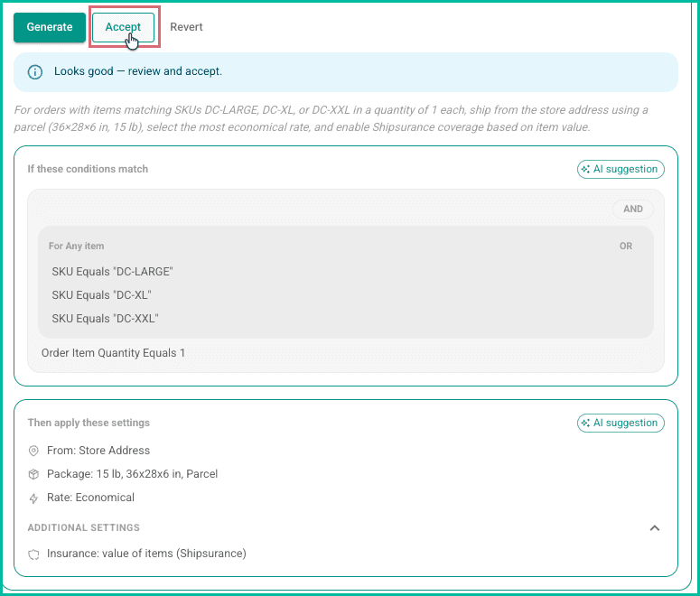Click the info icon in the banner

(35, 72)
